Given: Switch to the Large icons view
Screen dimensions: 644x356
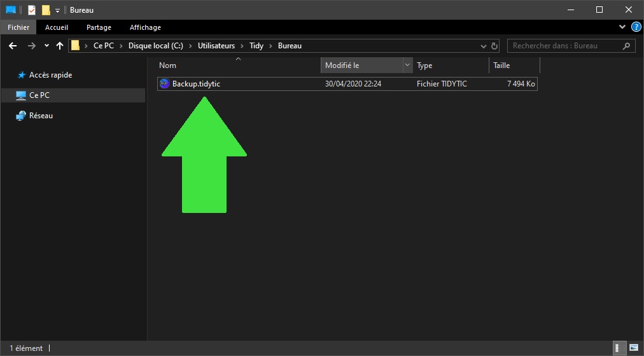Looking at the screenshot, I should click(x=634, y=348).
